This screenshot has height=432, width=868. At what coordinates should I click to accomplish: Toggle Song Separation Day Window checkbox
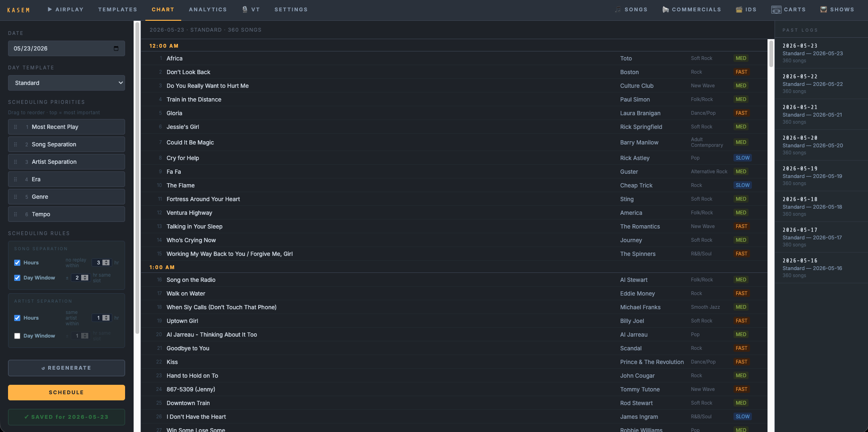point(17,278)
